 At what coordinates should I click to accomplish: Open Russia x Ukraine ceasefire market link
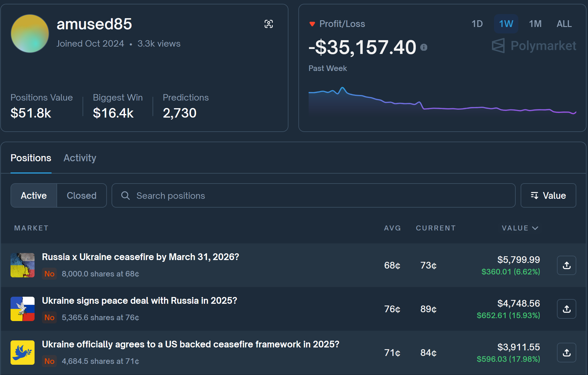pyautogui.click(x=140, y=257)
